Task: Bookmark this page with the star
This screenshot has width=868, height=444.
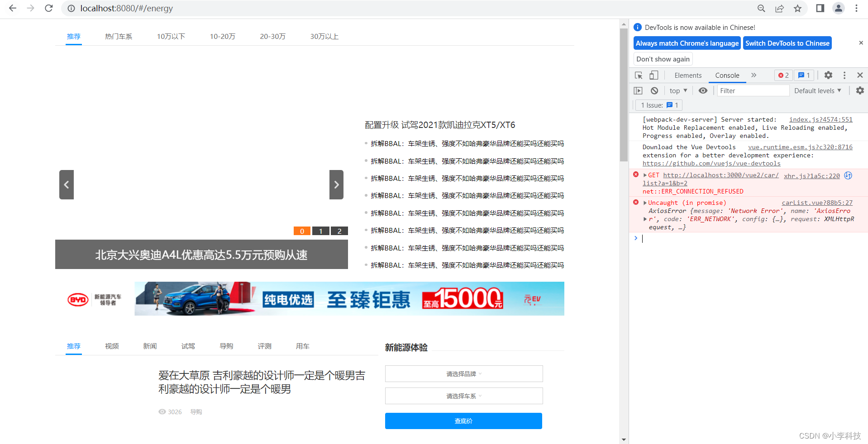Action: pos(797,8)
